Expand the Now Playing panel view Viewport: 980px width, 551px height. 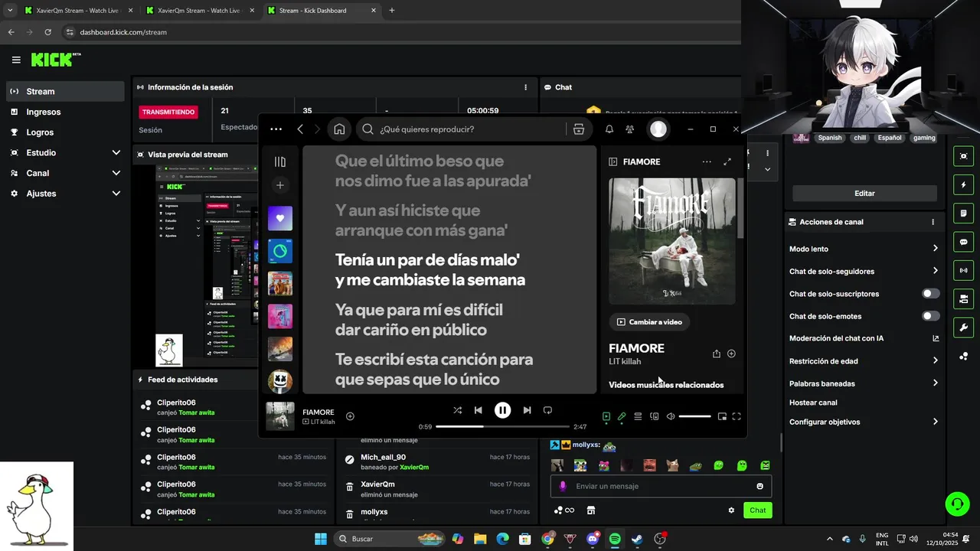[727, 161]
